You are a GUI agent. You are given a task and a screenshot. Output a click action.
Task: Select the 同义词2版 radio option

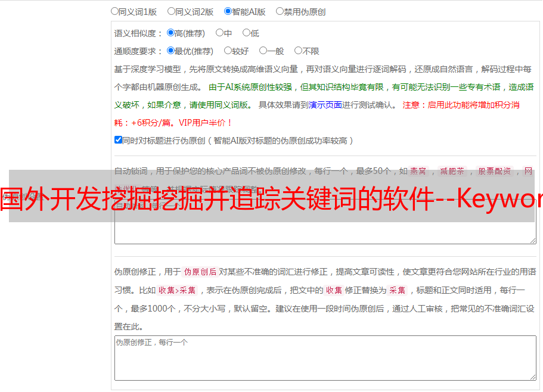pyautogui.click(x=171, y=11)
